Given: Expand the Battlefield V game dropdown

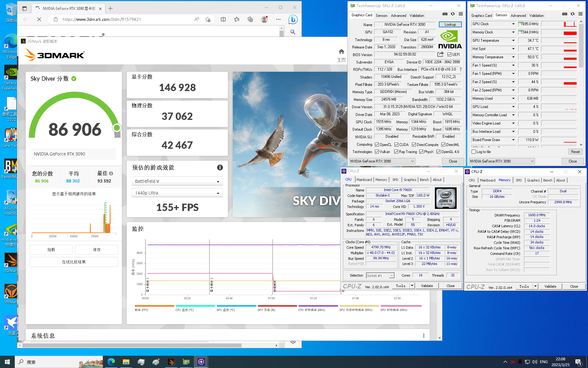Looking at the screenshot, I should point(177,181).
